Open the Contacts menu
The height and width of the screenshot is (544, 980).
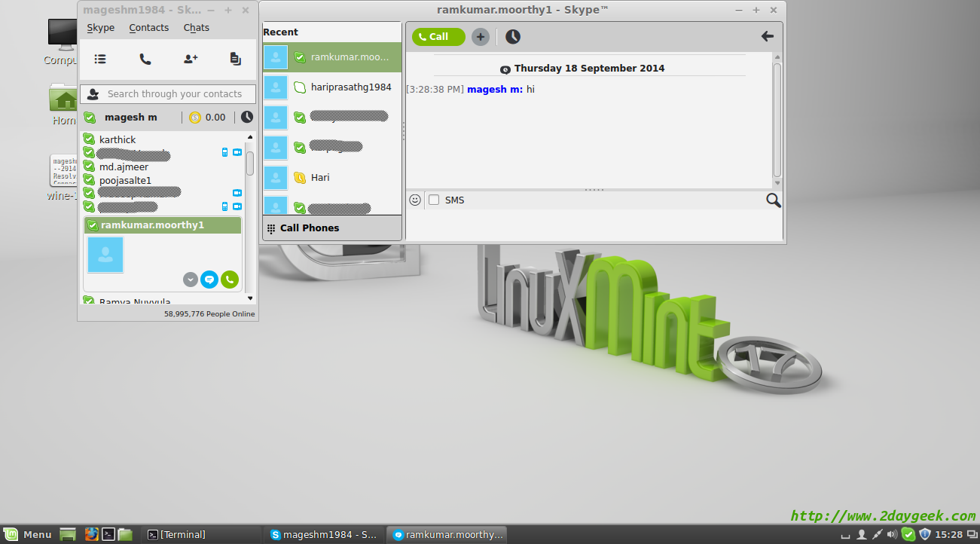pyautogui.click(x=148, y=28)
